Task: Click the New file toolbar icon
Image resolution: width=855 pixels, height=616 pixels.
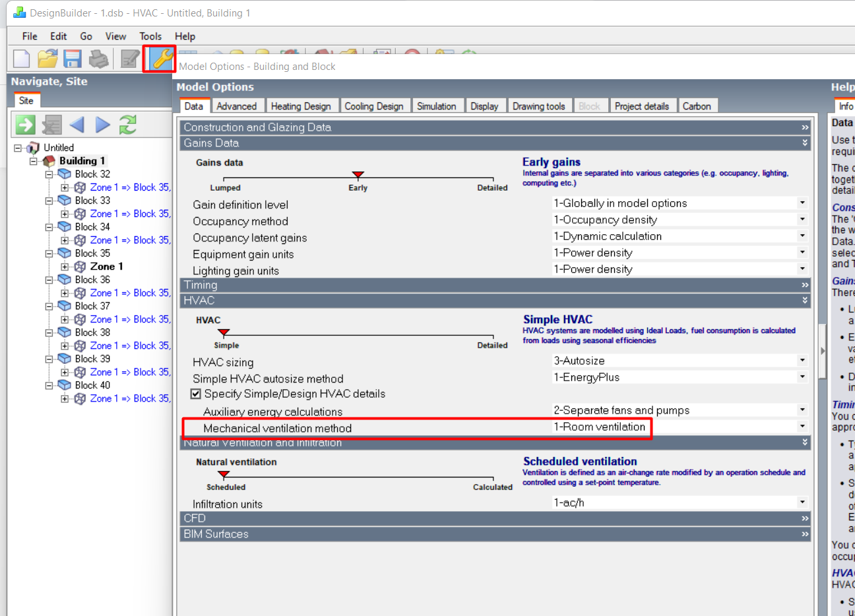Action: [x=21, y=59]
